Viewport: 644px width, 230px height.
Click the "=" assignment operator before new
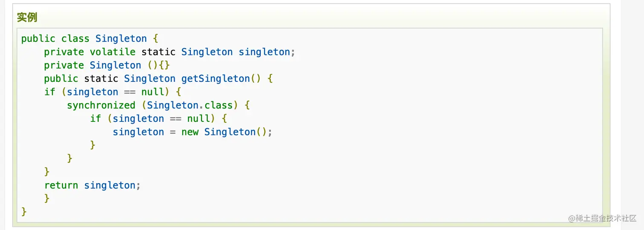click(173, 132)
